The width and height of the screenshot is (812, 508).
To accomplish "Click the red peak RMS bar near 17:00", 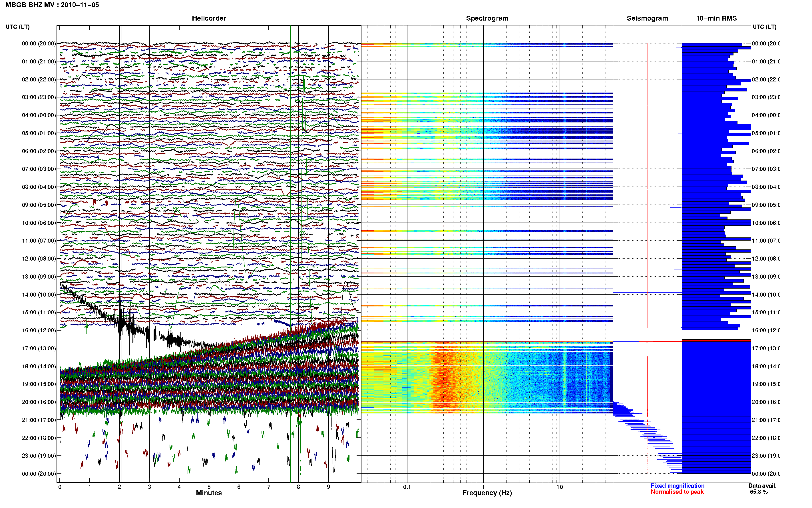I will [716, 341].
